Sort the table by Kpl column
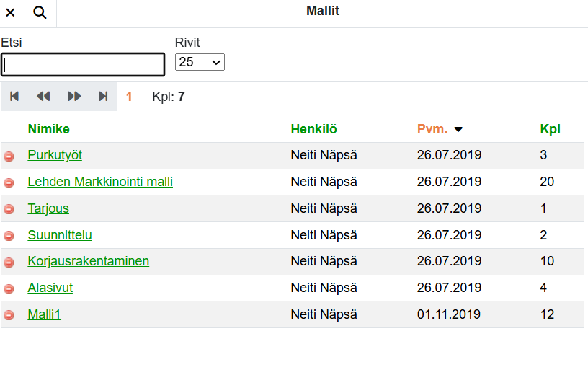Viewport: 588px width, 388px height. tap(550, 129)
